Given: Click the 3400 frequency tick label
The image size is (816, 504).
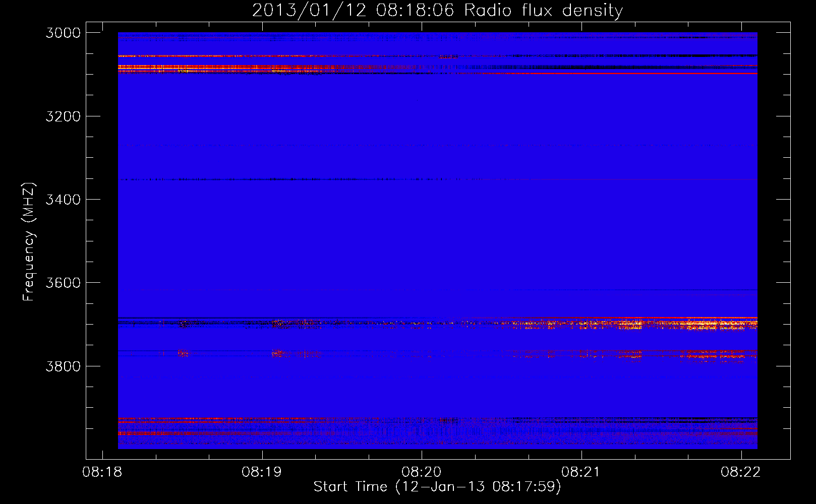Looking at the screenshot, I should point(63,200).
